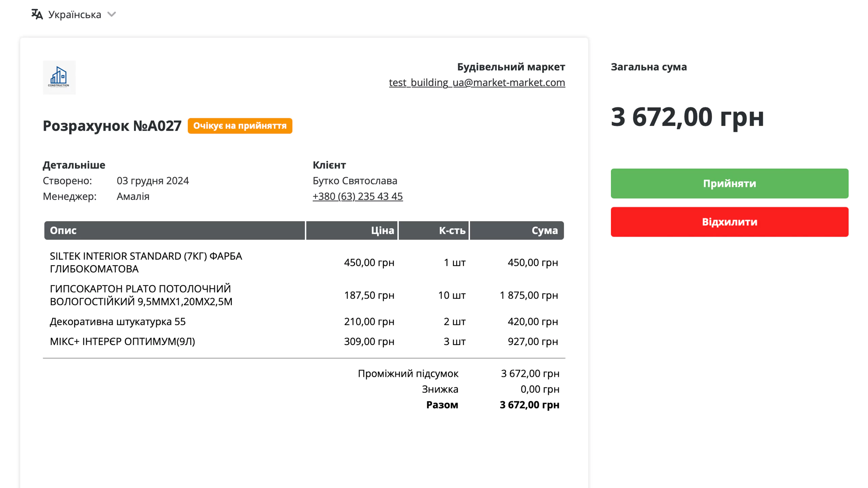Click the К-сть column header
The height and width of the screenshot is (488, 868).
click(434, 230)
